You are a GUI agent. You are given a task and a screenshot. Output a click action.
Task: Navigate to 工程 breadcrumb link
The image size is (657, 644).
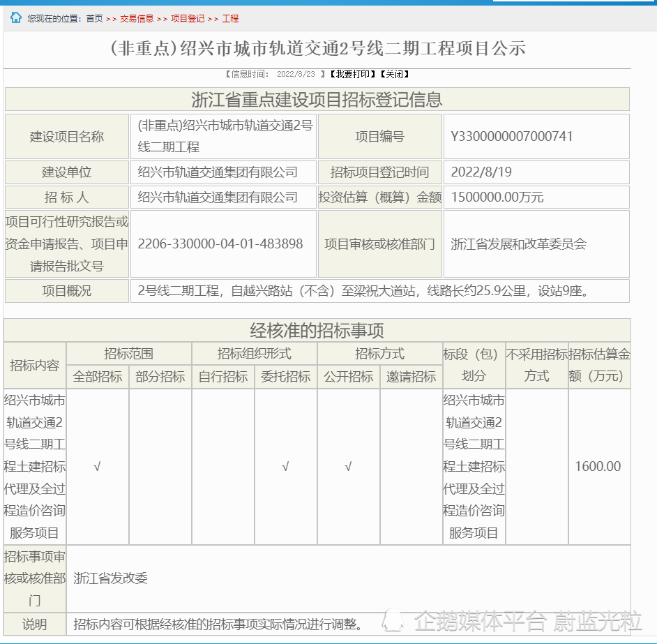click(230, 18)
